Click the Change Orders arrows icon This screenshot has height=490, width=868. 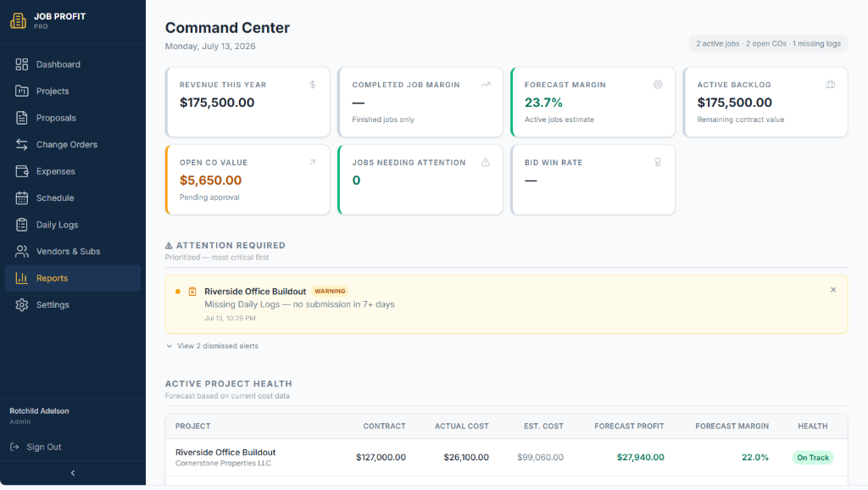click(21, 144)
